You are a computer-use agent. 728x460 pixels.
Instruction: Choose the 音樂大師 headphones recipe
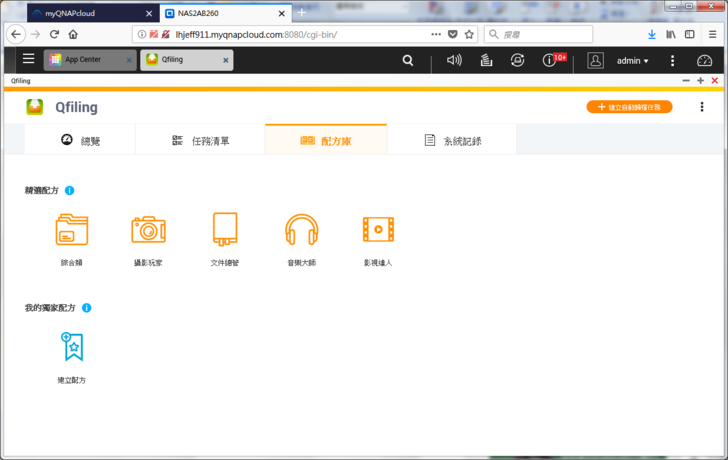tap(301, 231)
